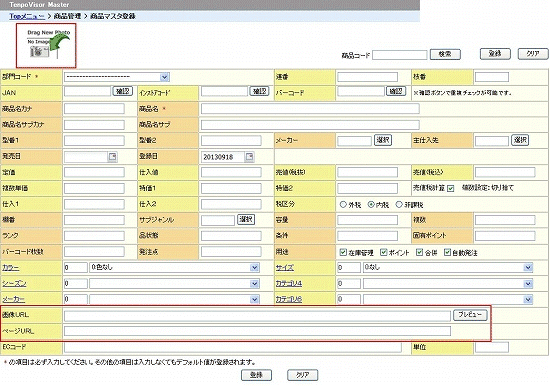550x386 pixels.
Task: Uncheck the 自動発注 checkbox
Action: tap(447, 252)
